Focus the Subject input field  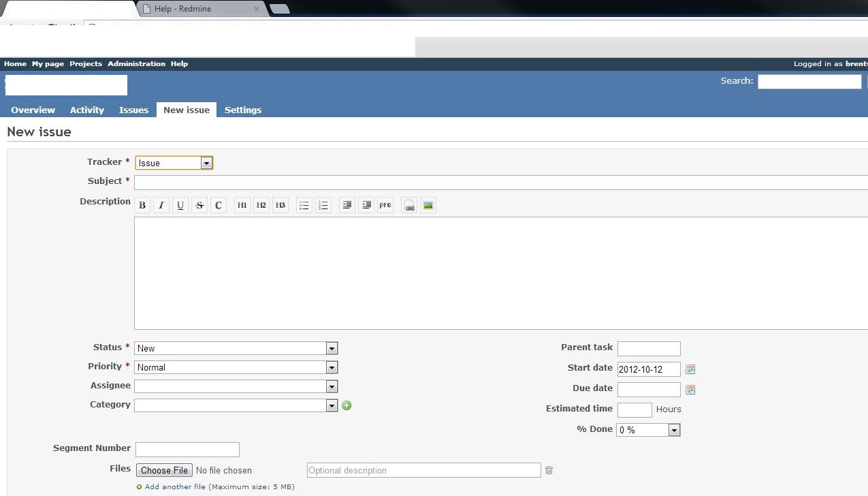coord(500,182)
